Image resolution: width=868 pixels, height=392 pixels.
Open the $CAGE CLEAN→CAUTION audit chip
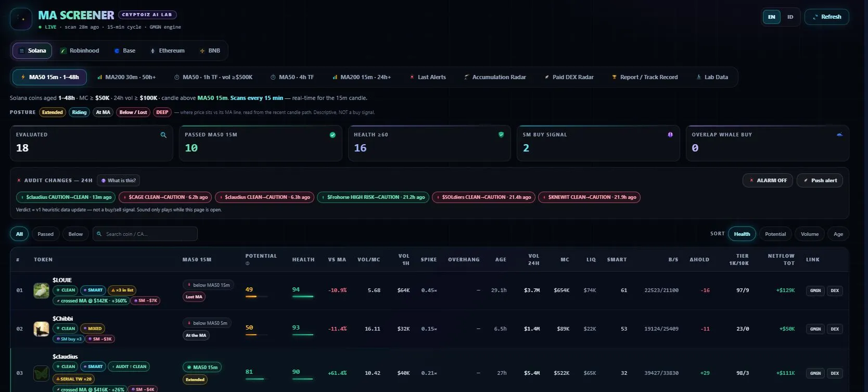[x=165, y=197]
